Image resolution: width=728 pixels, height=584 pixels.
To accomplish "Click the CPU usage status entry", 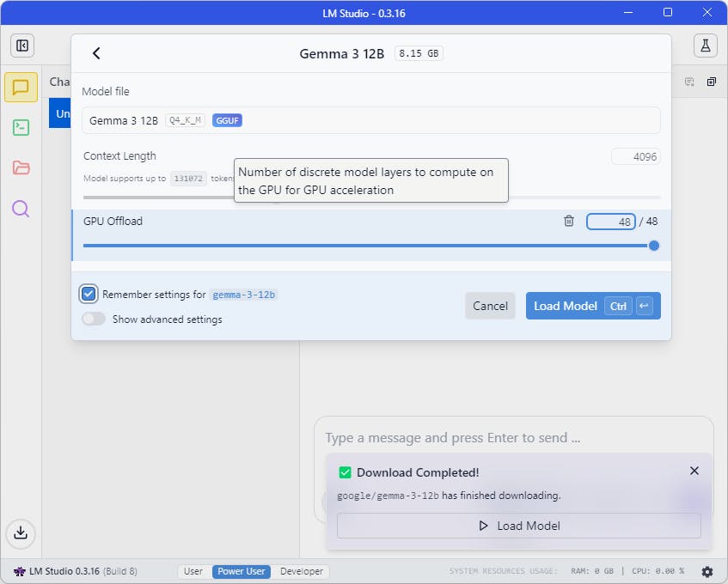I will pyautogui.click(x=658, y=571).
